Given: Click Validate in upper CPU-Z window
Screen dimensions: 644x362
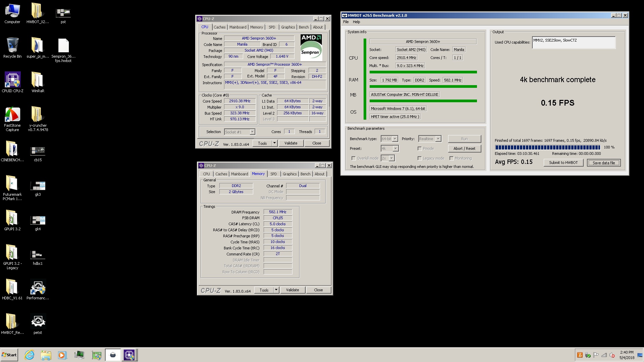Looking at the screenshot, I should 291,143.
